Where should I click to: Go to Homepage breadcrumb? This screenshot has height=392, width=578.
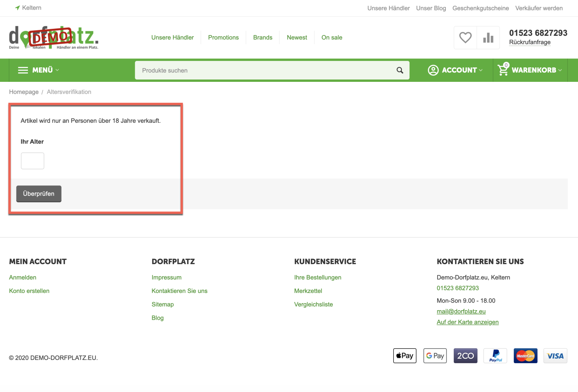(x=24, y=92)
